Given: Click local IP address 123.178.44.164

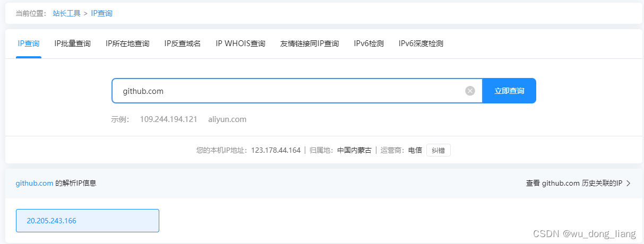Looking at the screenshot, I should click(276, 150).
